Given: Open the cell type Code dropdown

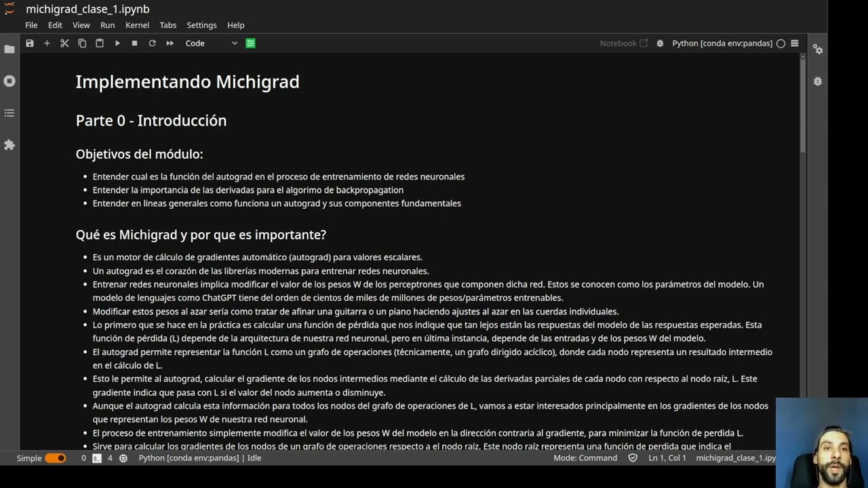Looking at the screenshot, I should click(x=211, y=43).
